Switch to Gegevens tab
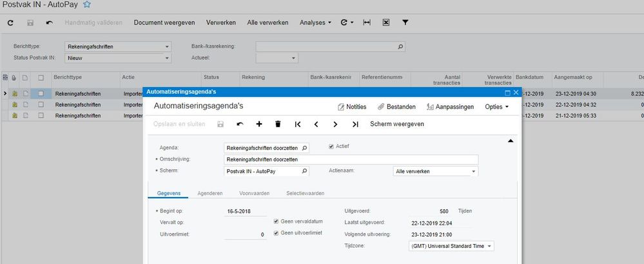644x264 pixels. tap(169, 193)
